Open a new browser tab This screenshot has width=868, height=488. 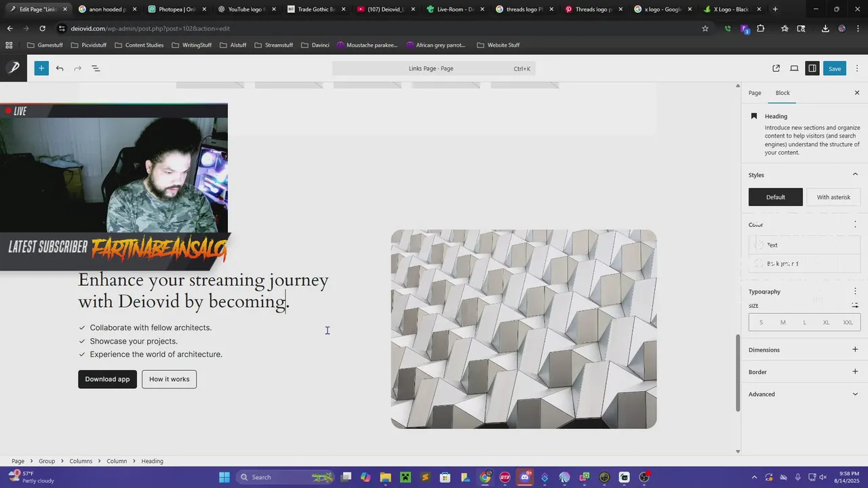click(775, 9)
